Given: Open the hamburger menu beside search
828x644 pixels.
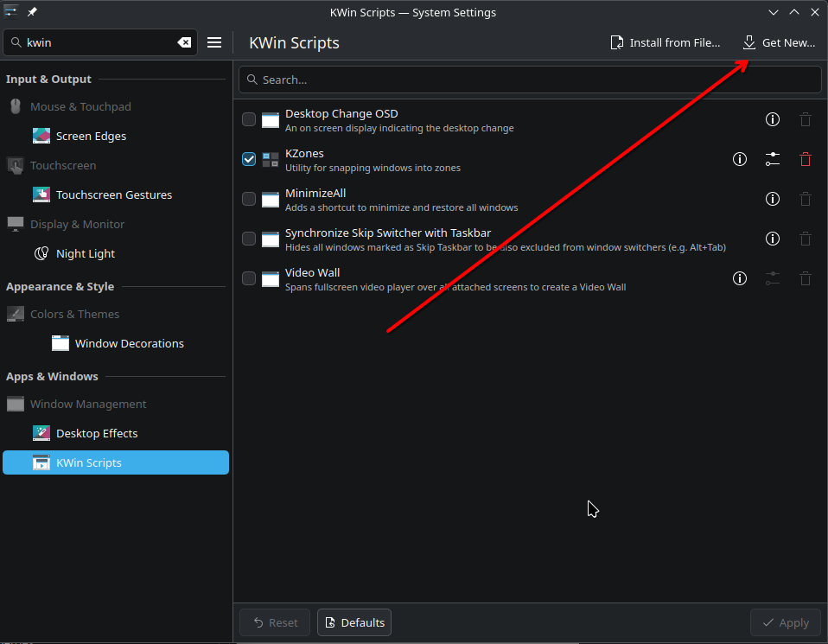Looking at the screenshot, I should 213,42.
